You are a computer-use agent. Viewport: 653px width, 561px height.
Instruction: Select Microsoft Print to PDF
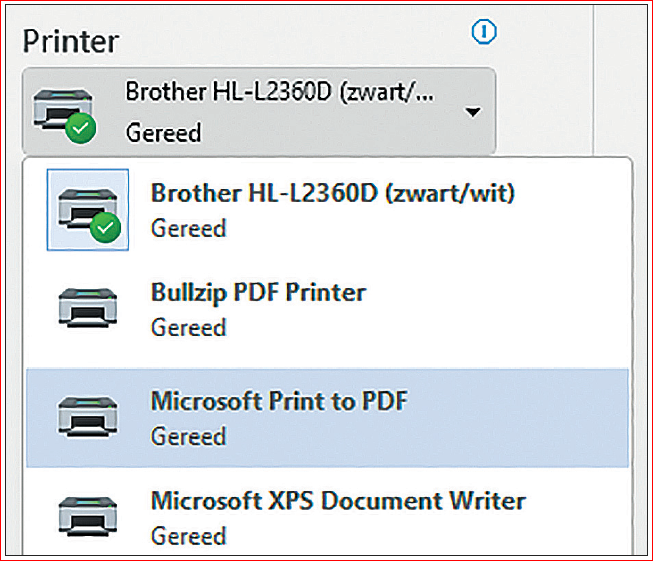click(x=328, y=418)
